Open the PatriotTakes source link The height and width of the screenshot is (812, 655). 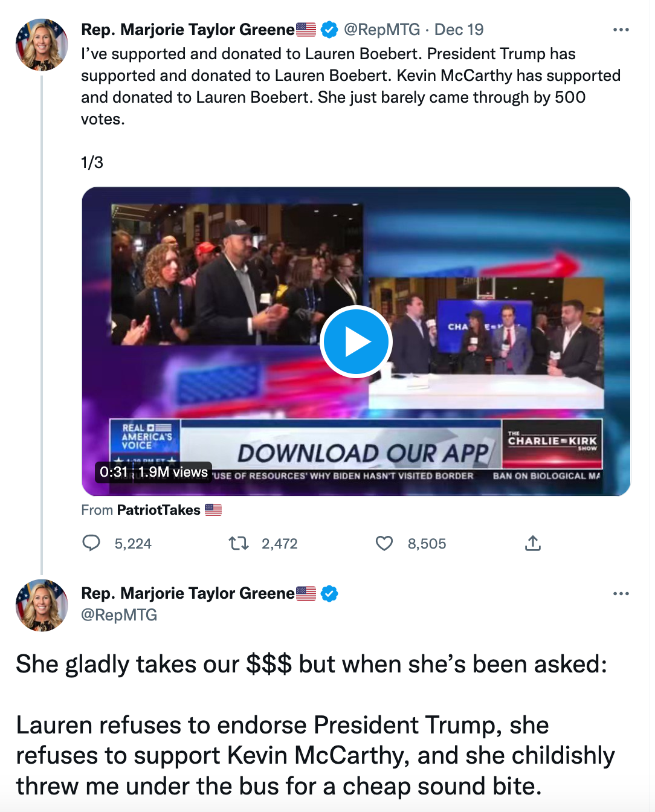158,510
